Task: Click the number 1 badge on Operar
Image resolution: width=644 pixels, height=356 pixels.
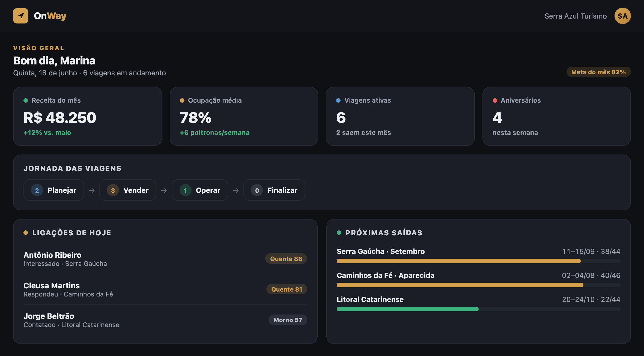Action: (x=186, y=190)
